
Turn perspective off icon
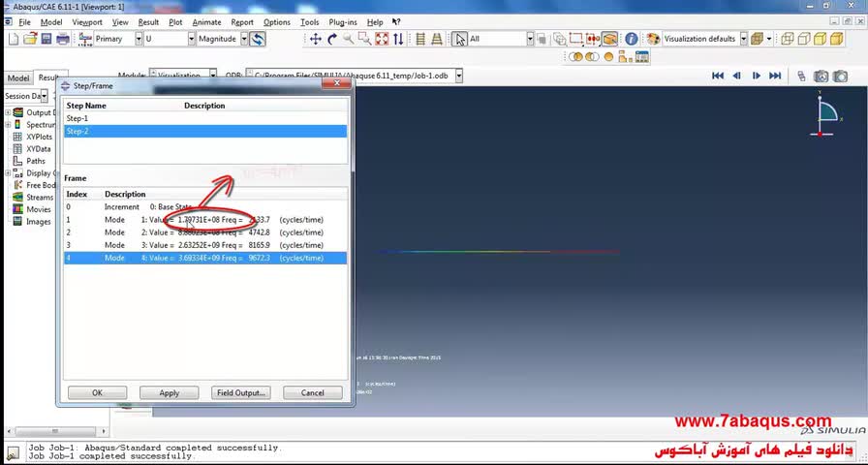click(x=420, y=39)
